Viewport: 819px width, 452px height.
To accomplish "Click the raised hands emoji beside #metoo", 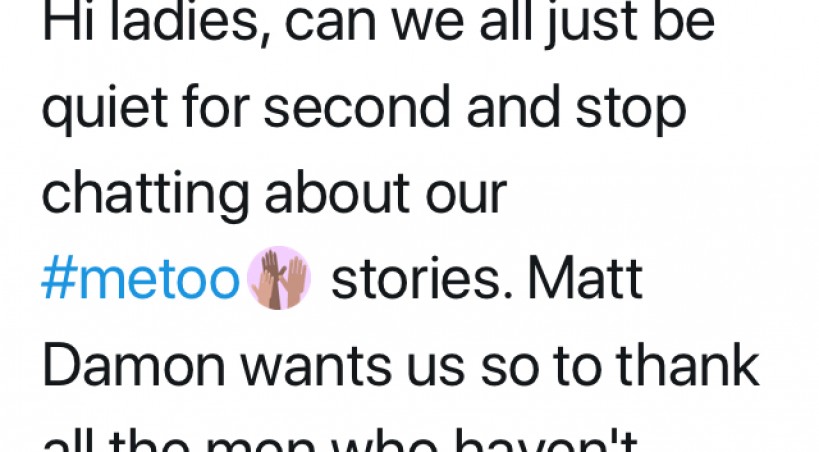I will click(279, 277).
